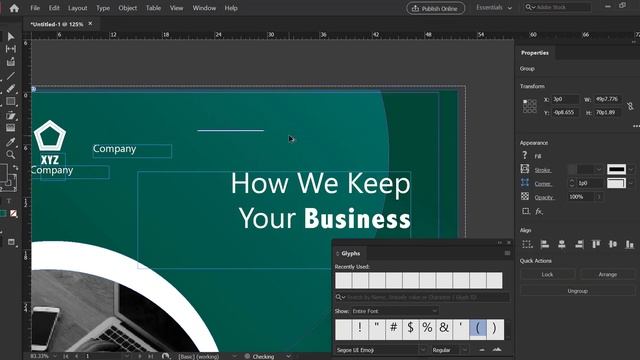This screenshot has height=360, width=640.
Task: Click the Arrange quick action button
Action: [x=608, y=275]
